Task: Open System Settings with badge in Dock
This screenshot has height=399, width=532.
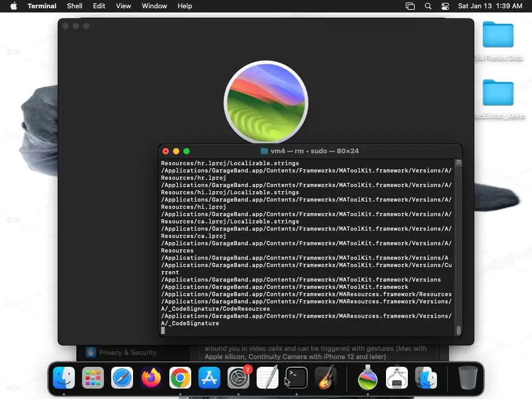Action: (238, 378)
